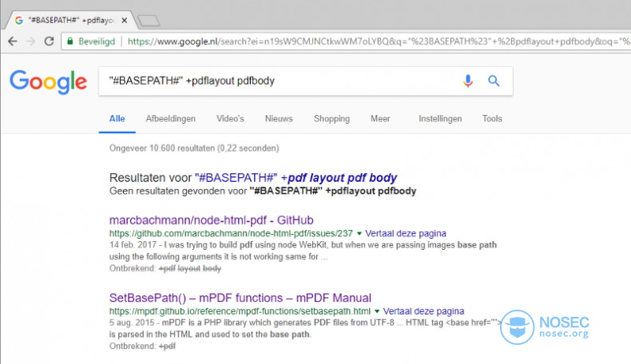Switch to Video's tab
The height and width of the screenshot is (364, 631).
tap(230, 119)
